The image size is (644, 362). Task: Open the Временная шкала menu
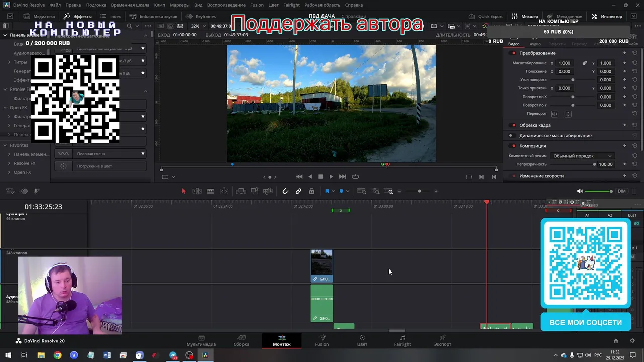(x=130, y=5)
